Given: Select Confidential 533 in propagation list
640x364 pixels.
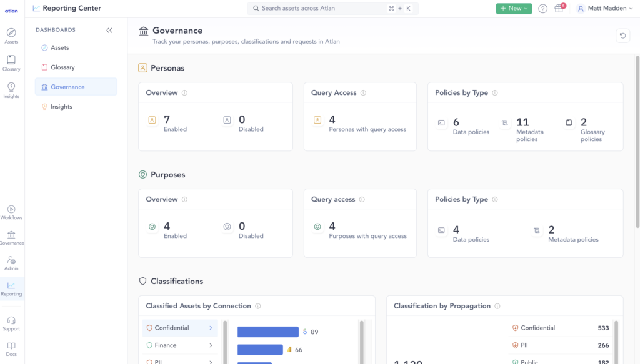Looking at the screenshot, I should 561,328.
